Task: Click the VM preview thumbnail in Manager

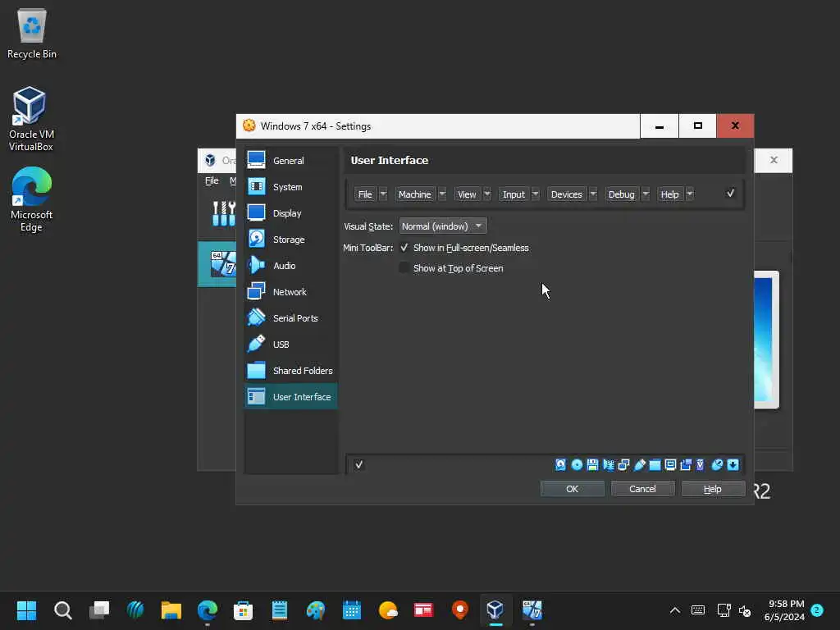Action: pos(766,340)
